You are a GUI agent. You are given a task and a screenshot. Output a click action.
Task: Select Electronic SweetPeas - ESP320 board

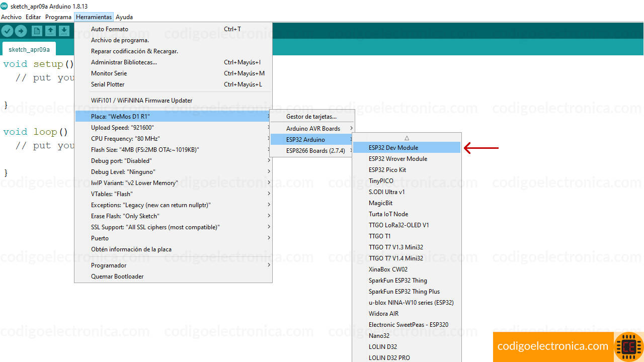[407, 325]
